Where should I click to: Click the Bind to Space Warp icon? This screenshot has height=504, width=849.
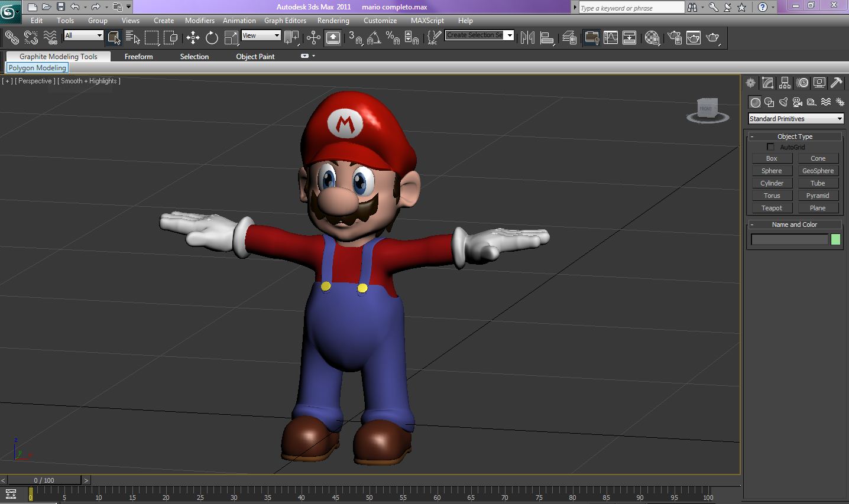click(50, 38)
